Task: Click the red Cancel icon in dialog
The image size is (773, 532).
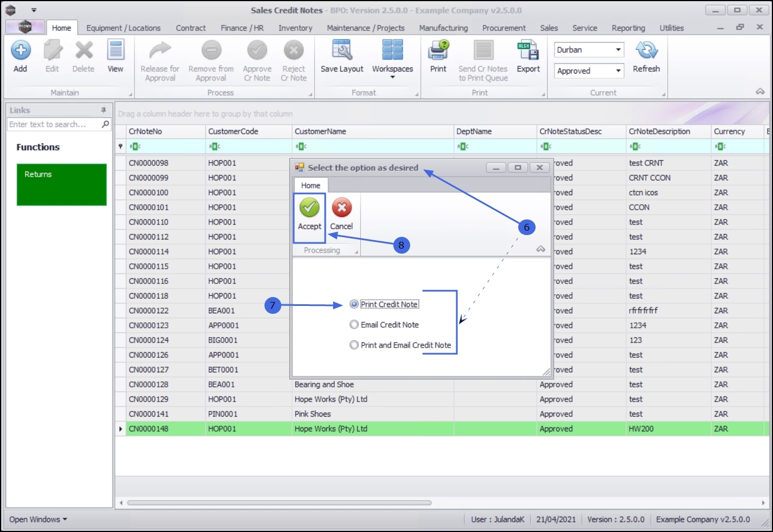Action: pos(341,208)
